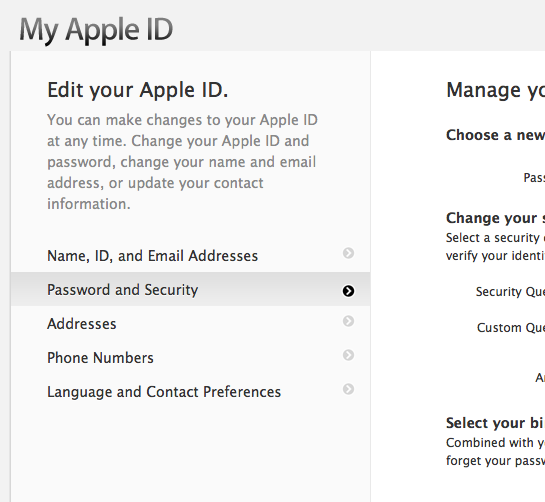Open Name, ID, and Email Addresses section
545x502 pixels.
tap(190, 256)
